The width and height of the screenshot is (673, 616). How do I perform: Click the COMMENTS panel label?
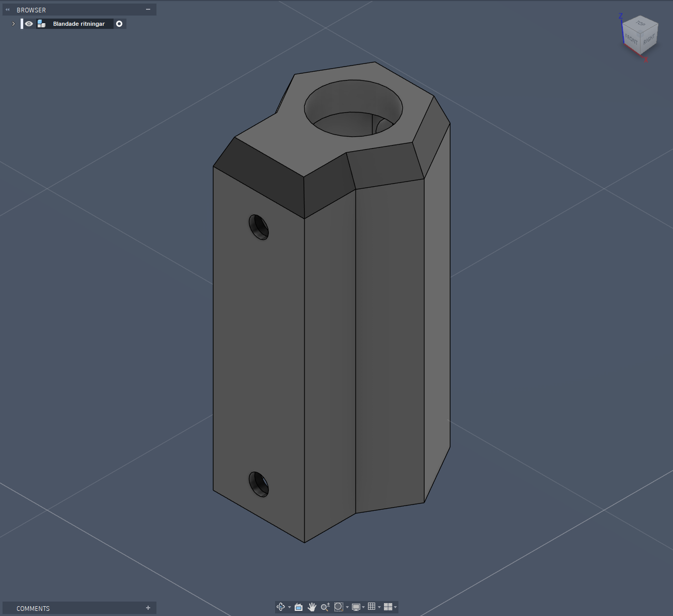pyautogui.click(x=33, y=609)
